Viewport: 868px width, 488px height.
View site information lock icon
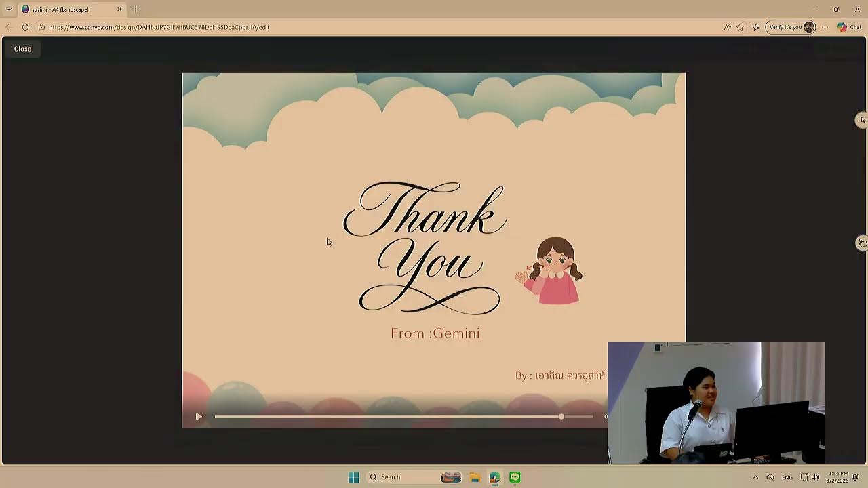coord(41,27)
